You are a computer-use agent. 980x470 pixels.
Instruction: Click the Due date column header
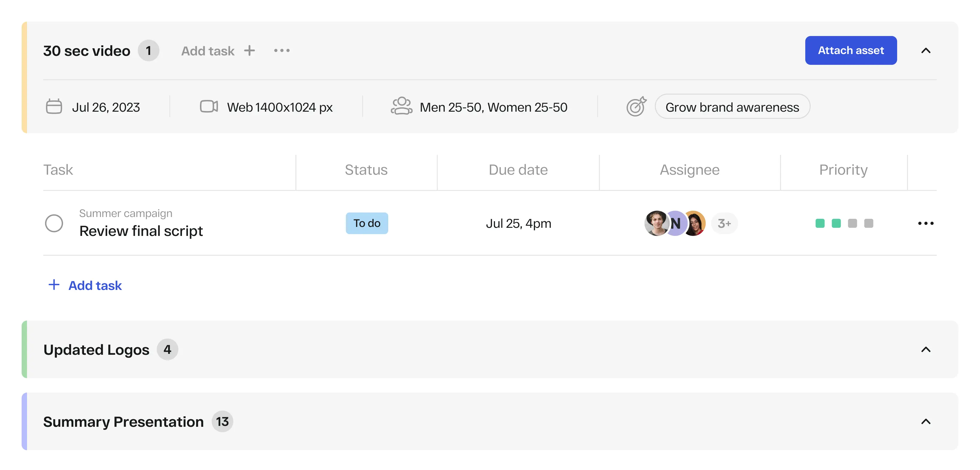(518, 170)
